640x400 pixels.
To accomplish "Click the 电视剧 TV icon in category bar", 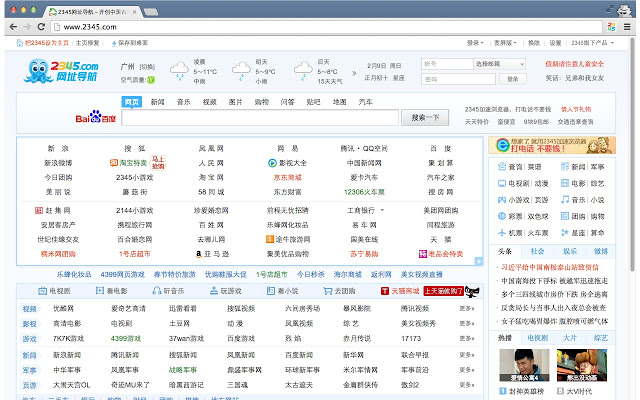I will pyautogui.click(x=42, y=291).
